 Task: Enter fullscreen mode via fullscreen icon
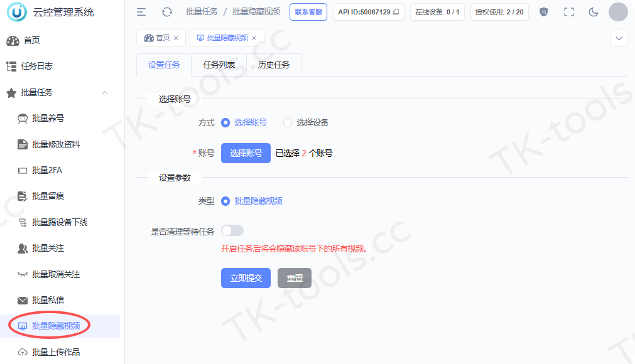pos(569,12)
